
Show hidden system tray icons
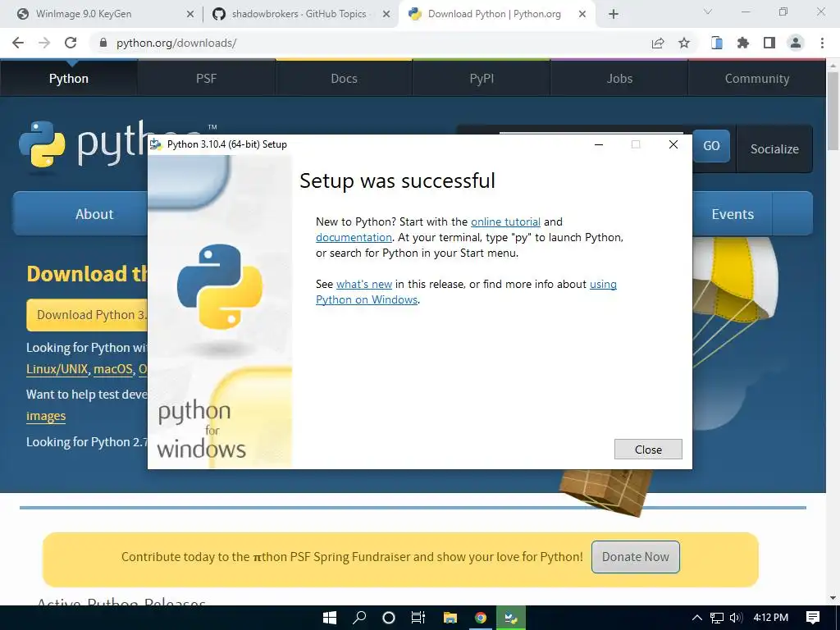point(697,618)
